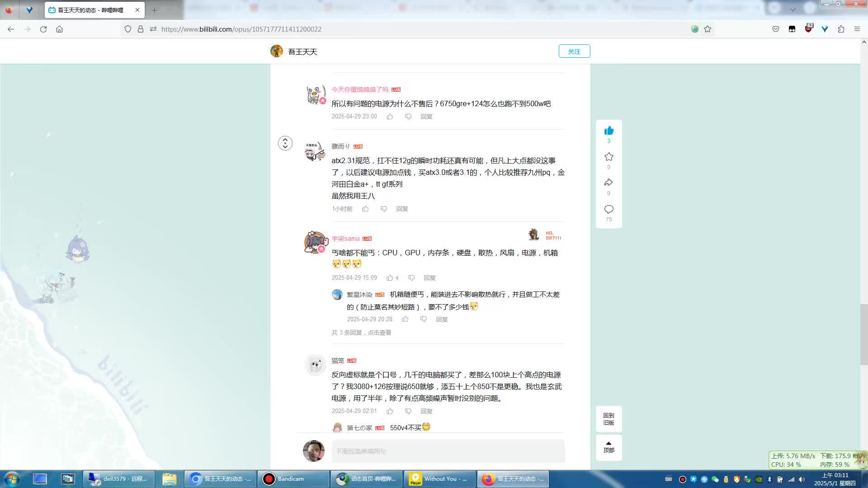The image size is (868, 488).
Task: Like 宇柒sama's comment with its thumbs-up
Action: click(390, 277)
